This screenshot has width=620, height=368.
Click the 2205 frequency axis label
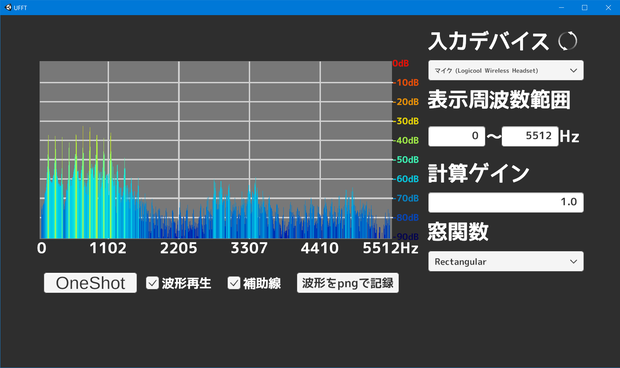pyautogui.click(x=179, y=248)
